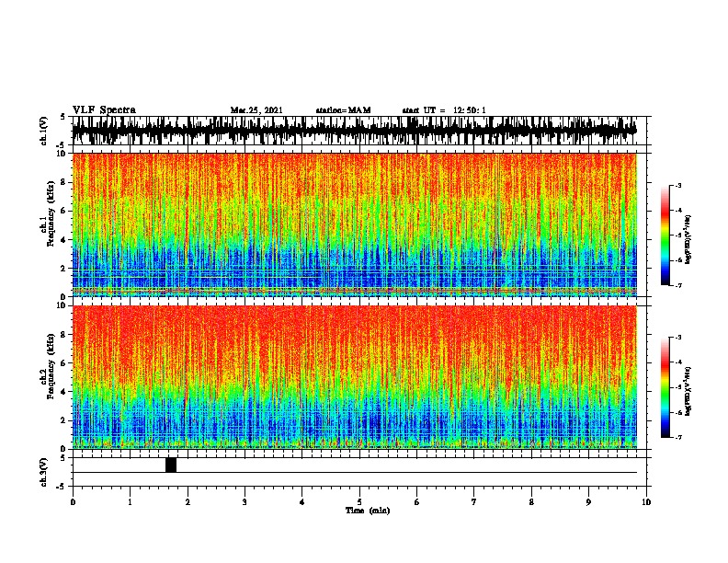Select the "ch.1(V)" axis label
Screen dimensions: 728x563
click(44, 131)
